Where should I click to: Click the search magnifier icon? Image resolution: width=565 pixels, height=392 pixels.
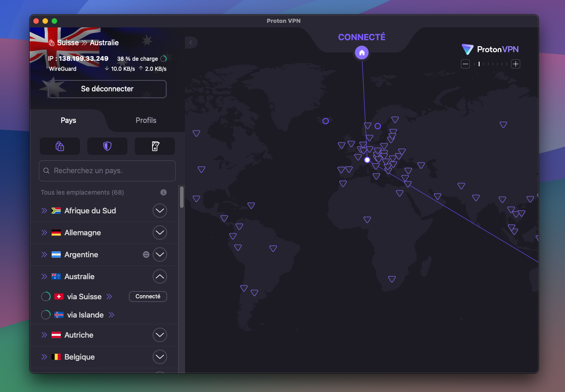click(x=47, y=171)
